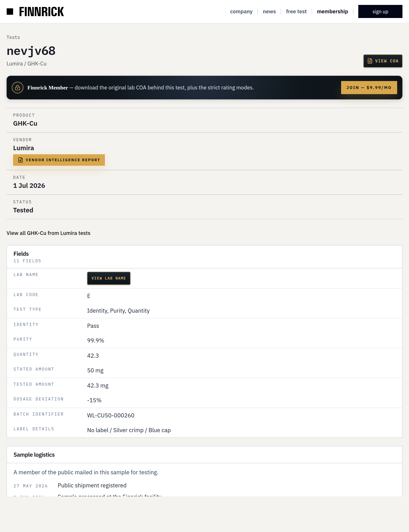Click the status value Tested
Image resolution: width=409 pixels, height=532 pixels.
tap(23, 210)
